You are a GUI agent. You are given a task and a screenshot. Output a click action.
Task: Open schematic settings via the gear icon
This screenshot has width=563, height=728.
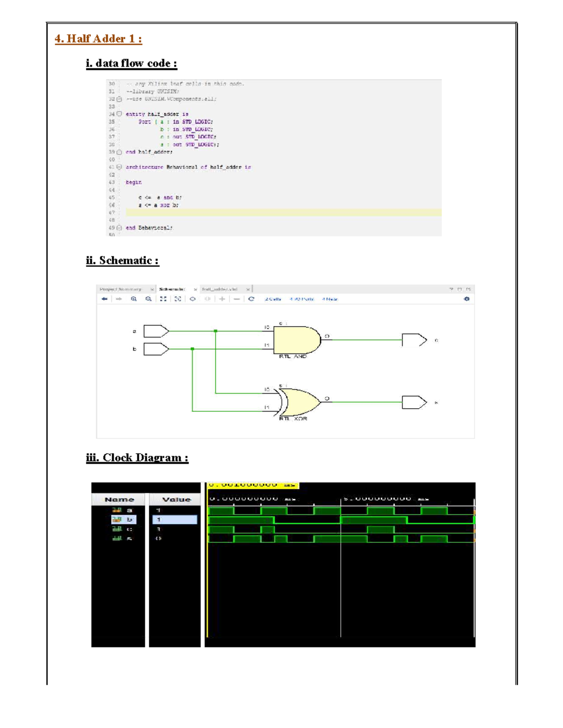click(467, 299)
